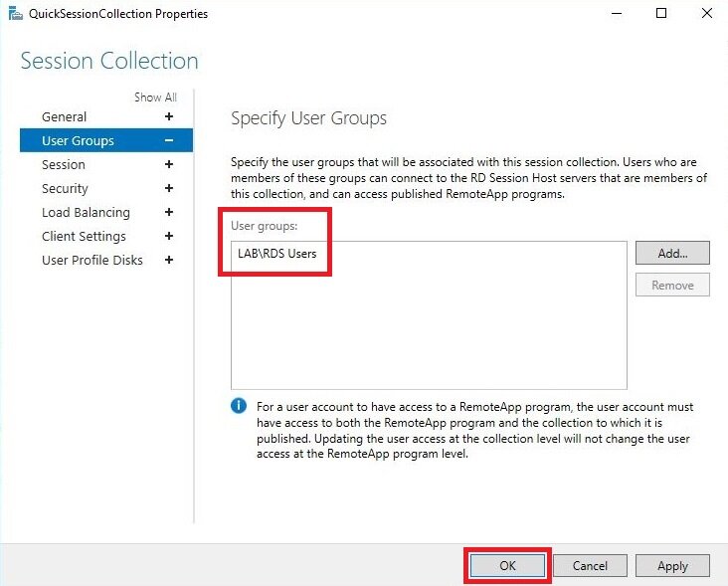Expand the Security section plus icon

pyautogui.click(x=169, y=188)
